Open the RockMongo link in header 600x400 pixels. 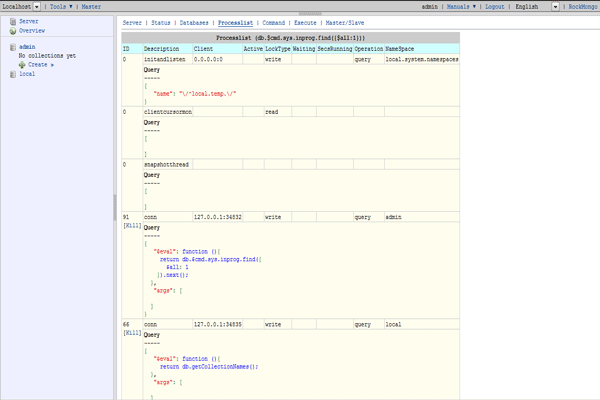582,6
